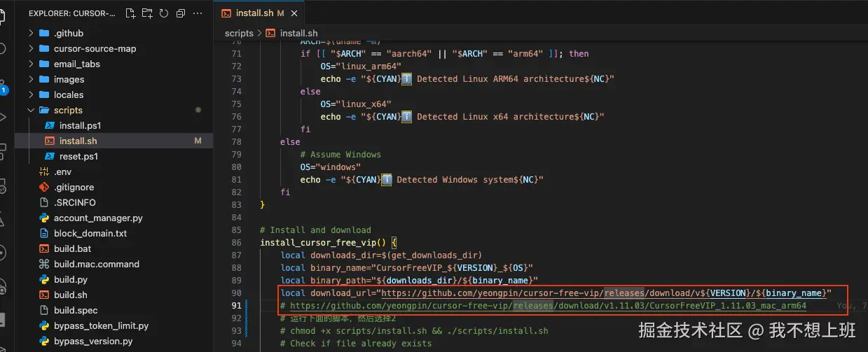
Task: Click the shell file icon on install.sh tab
Action: 226,13
